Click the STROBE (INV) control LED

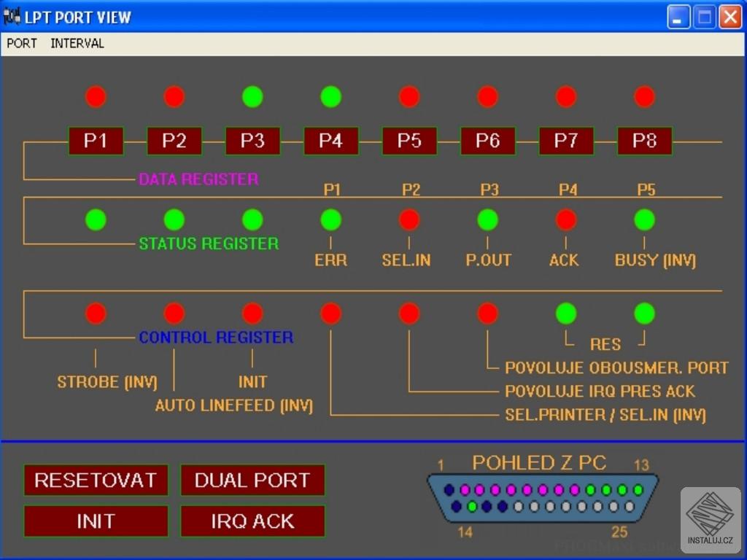tap(96, 314)
